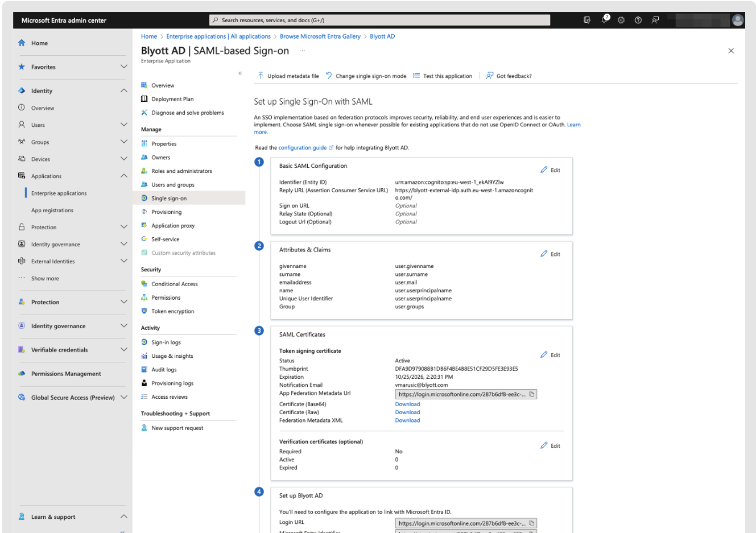Viewport: 756px width, 533px height.
Task: Click Upload metadata file toolbar button
Action: tap(288, 76)
